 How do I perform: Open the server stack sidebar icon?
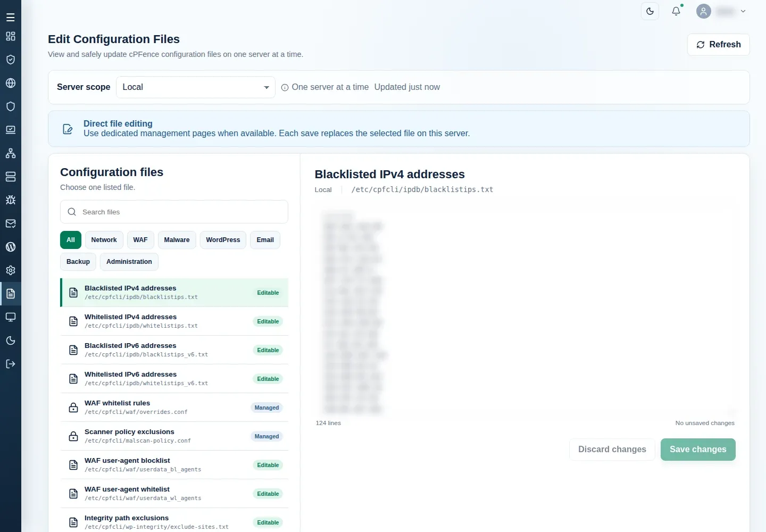point(10,177)
